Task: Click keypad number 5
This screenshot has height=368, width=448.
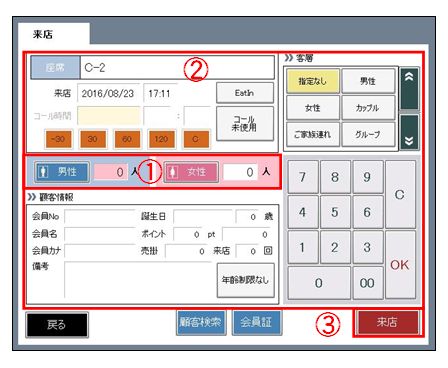Action: click(335, 212)
